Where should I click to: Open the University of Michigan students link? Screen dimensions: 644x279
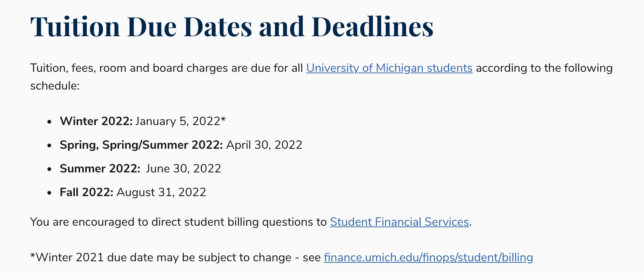[389, 68]
